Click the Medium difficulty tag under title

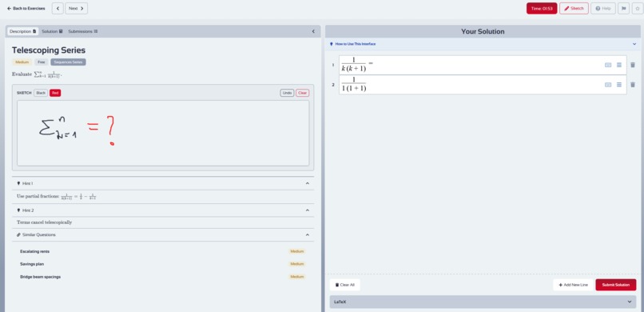pyautogui.click(x=22, y=62)
